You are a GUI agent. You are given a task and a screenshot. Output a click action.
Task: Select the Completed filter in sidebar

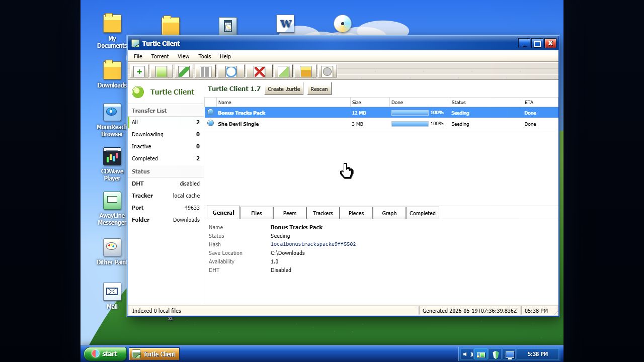point(166,158)
